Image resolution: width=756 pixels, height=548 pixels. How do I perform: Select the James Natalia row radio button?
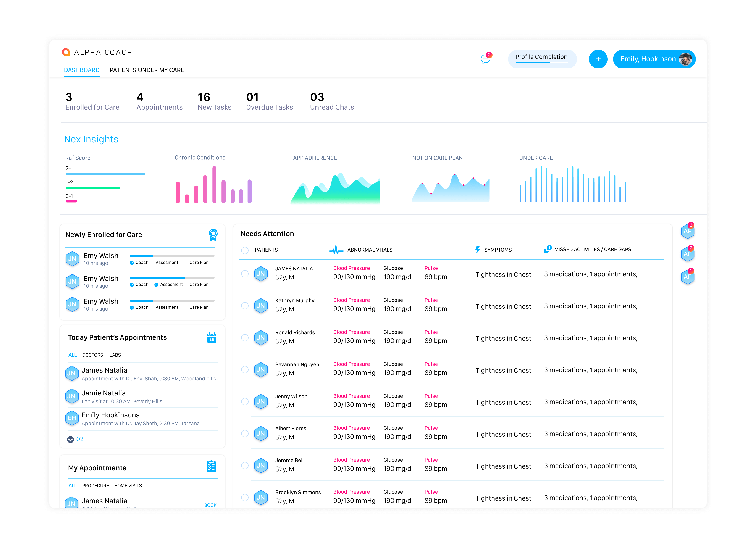[x=245, y=274]
